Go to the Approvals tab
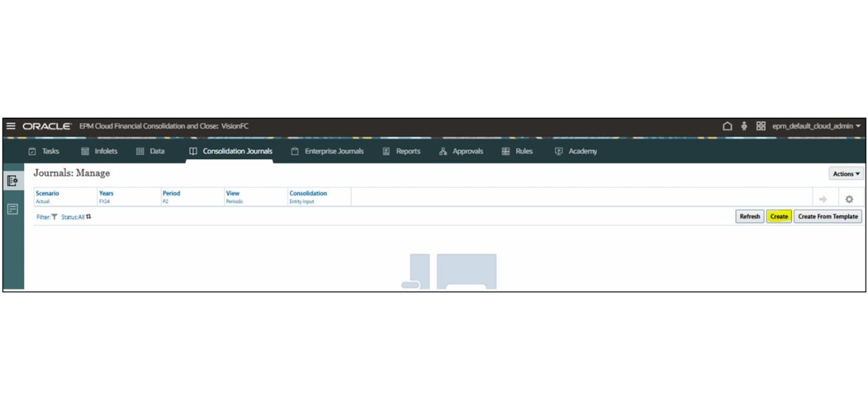This screenshot has width=868, height=410. (x=461, y=151)
